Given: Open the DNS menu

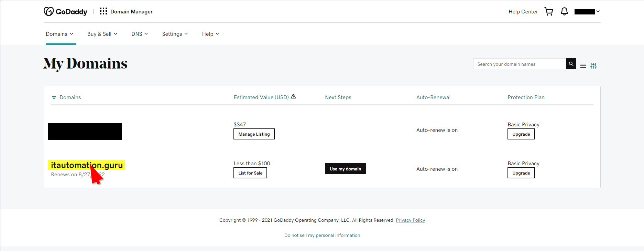Looking at the screenshot, I should coord(140,34).
